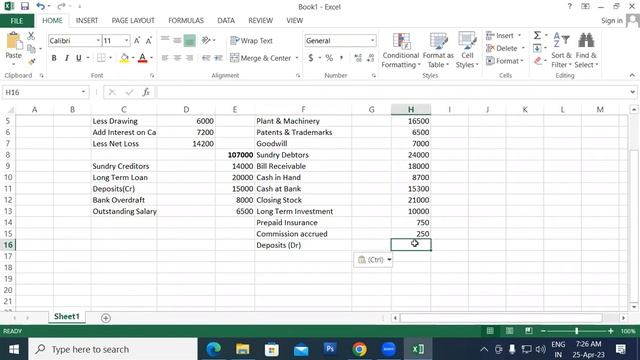
Task: Open Conditional Formatting menu
Action: tap(400, 51)
